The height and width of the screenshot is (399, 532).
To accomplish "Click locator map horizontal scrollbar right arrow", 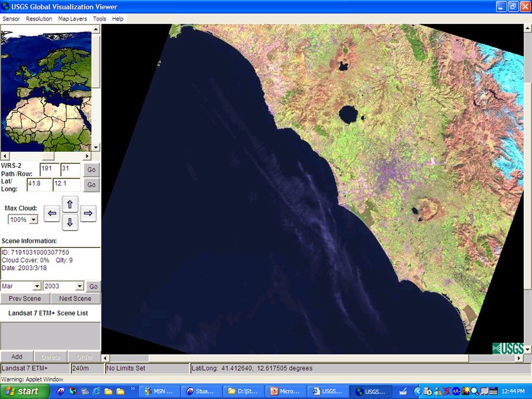I will (87, 156).
